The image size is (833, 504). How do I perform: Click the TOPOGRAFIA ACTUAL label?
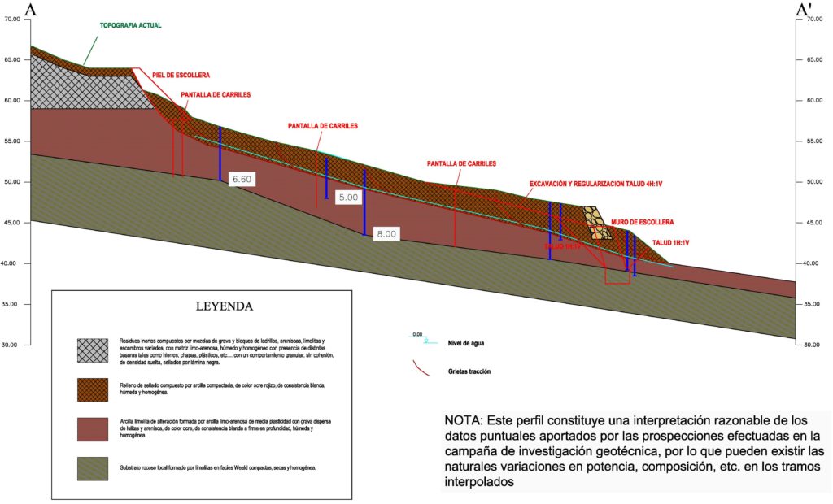coord(130,25)
